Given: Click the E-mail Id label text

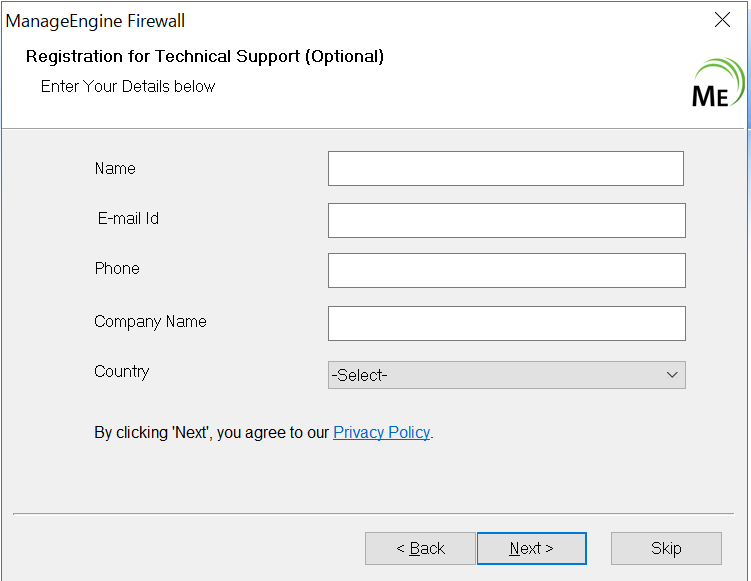Looking at the screenshot, I should coord(128,218).
